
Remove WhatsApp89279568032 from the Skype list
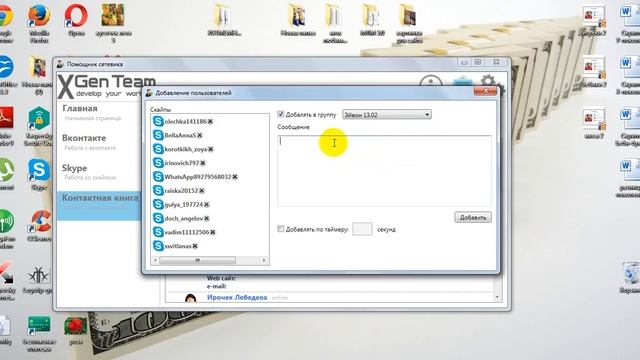(x=235, y=177)
